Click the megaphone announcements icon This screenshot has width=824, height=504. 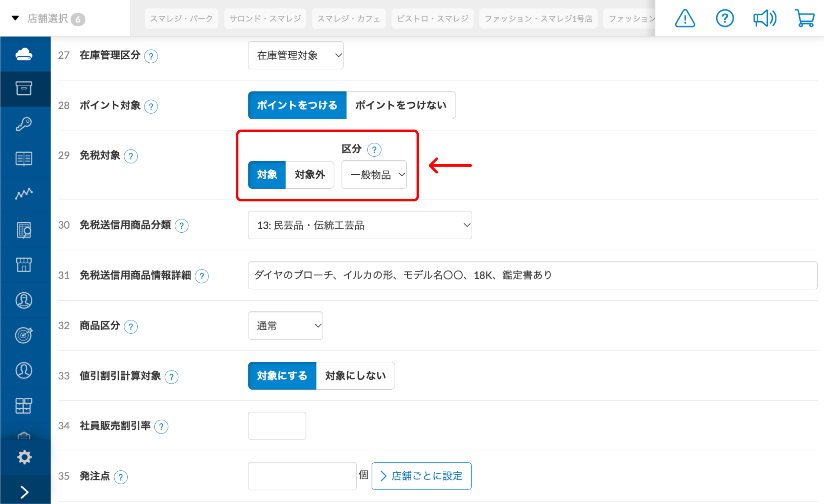coord(764,18)
